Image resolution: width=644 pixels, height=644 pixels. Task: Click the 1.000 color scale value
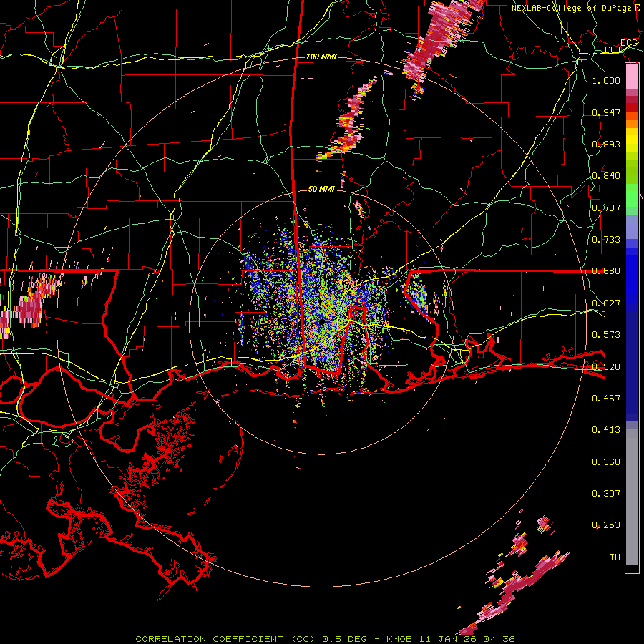tap(606, 80)
